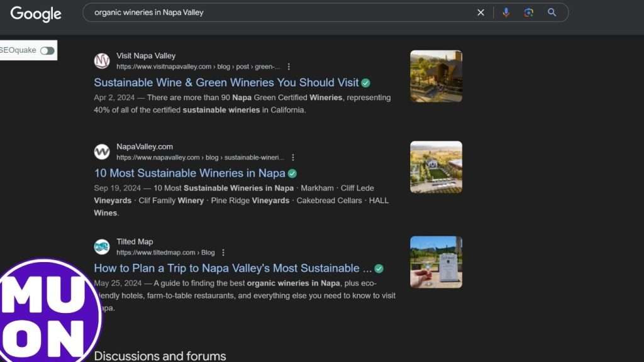Open more options for Visit Napa Valley result
Screen dimensions: 644x362
point(289,67)
